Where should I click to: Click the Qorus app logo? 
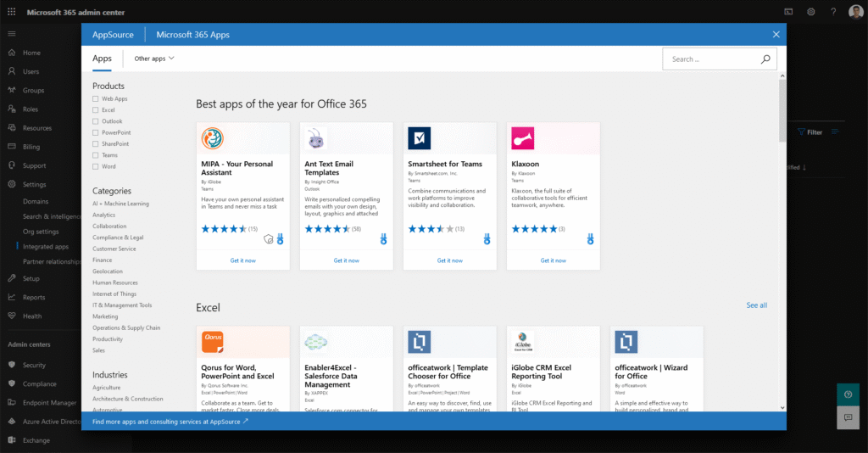[x=212, y=342]
